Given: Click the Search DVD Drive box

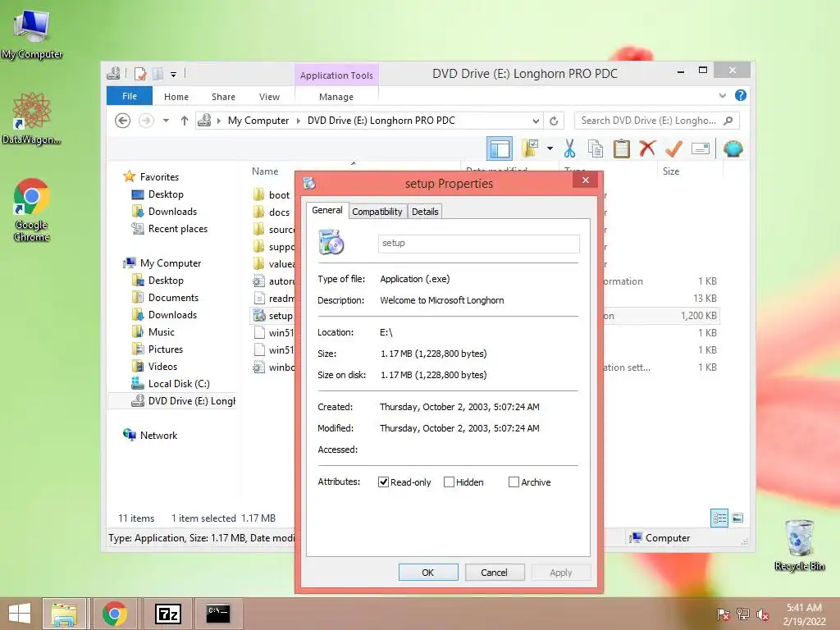Looking at the screenshot, I should [648, 121].
